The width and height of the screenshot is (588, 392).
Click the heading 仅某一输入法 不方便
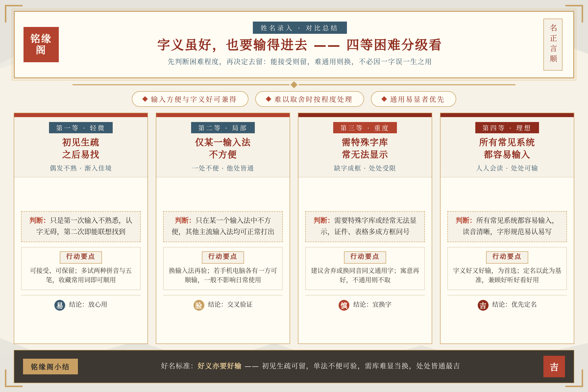[x=223, y=148]
